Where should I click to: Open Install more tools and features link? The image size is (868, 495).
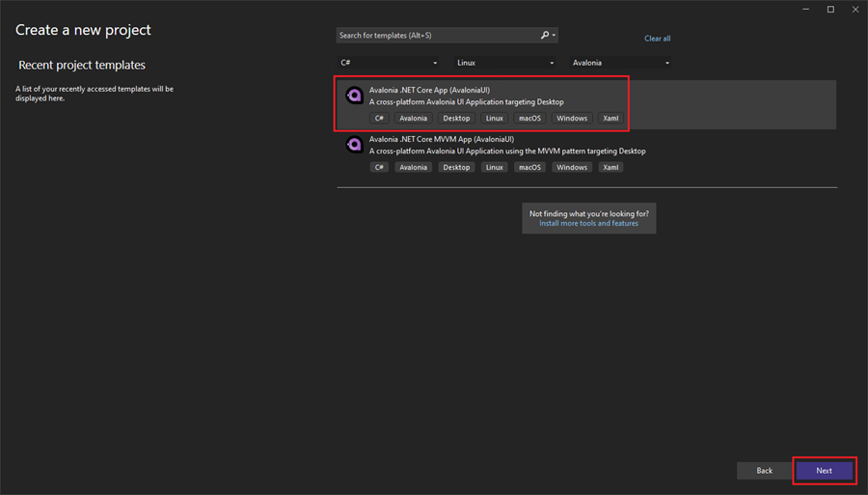click(588, 223)
